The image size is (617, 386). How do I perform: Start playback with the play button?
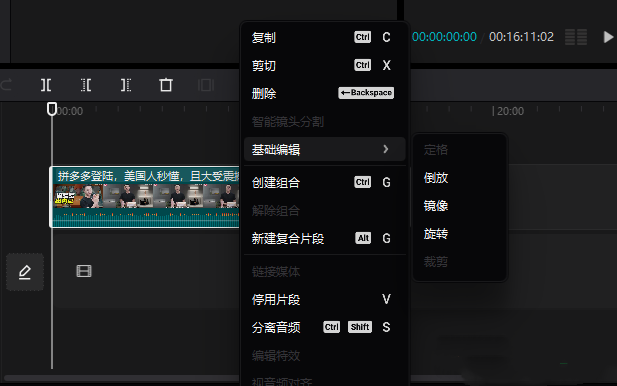(x=608, y=37)
